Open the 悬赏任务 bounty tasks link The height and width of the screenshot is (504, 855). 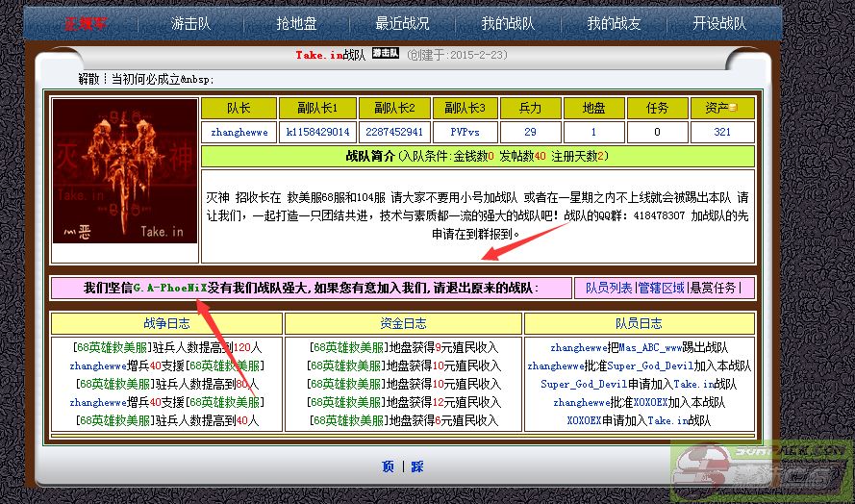[715, 288]
